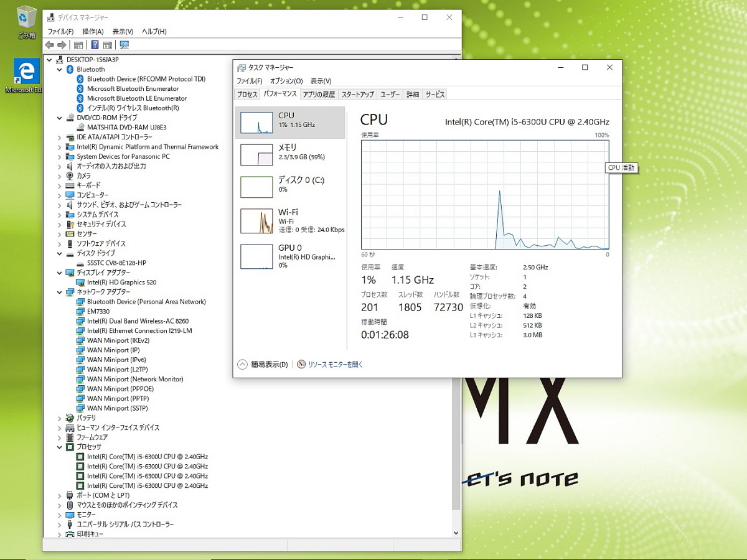
Task: Open ヘルプ(H) menu in Device Manager
Action: click(154, 31)
